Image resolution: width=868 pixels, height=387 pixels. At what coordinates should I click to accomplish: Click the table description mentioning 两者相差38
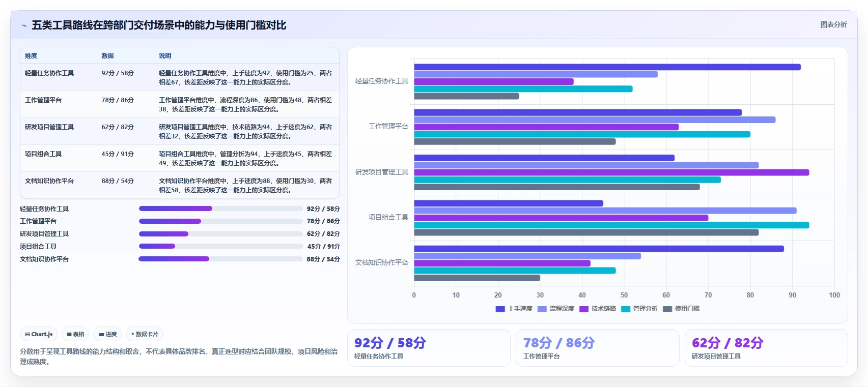[245, 105]
